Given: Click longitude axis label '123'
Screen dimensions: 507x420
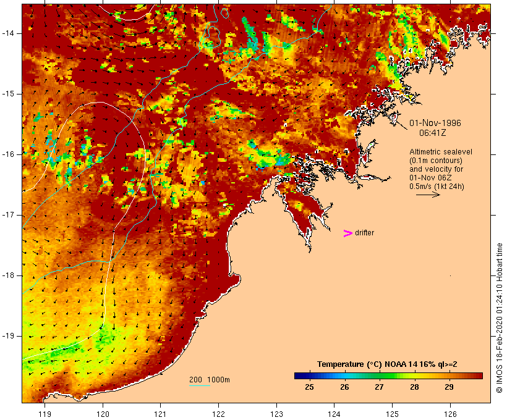Looking at the screenshot, I should [276, 414].
